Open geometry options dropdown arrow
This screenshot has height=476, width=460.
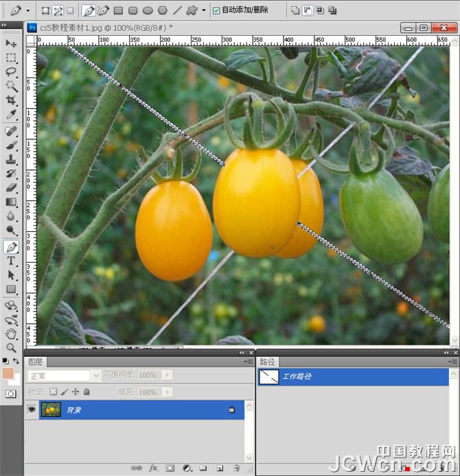click(x=204, y=10)
